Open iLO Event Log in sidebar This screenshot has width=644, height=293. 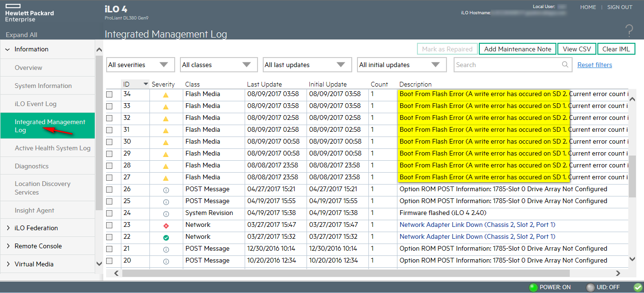point(35,104)
